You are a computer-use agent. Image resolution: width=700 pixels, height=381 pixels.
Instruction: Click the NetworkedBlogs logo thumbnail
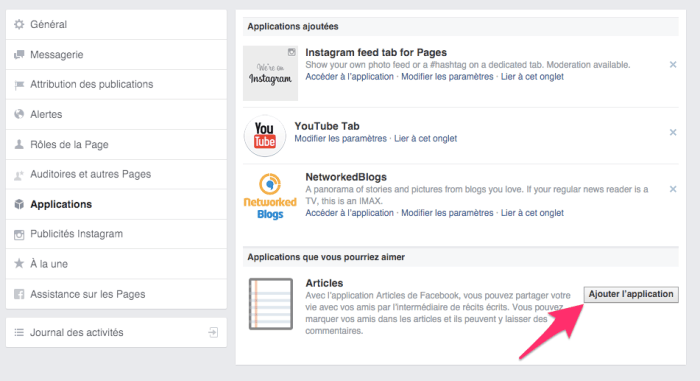coord(270,196)
